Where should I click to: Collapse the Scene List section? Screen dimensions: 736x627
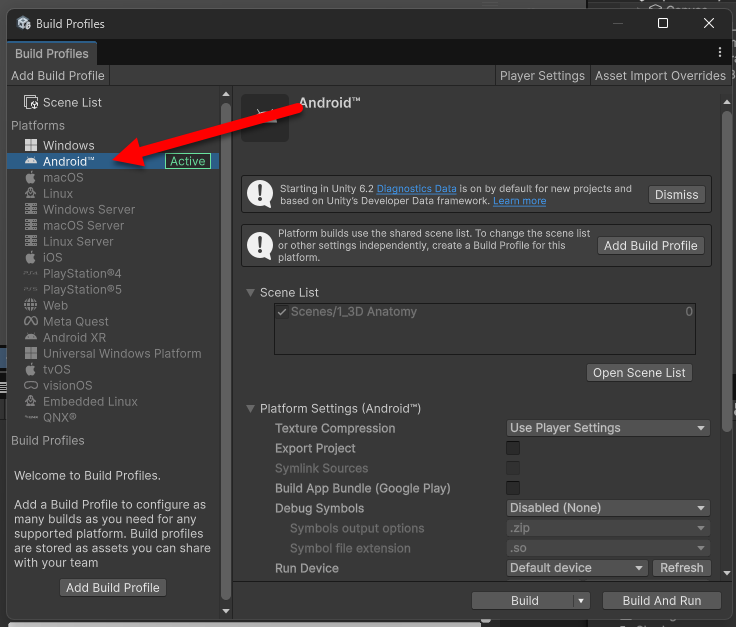(x=251, y=293)
